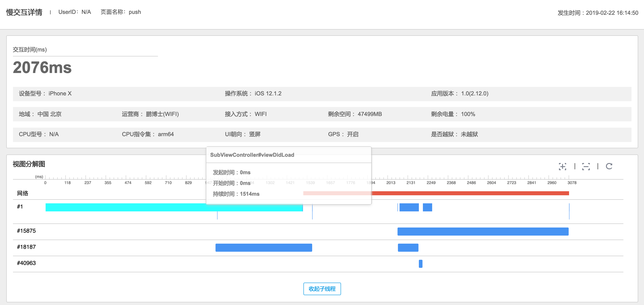The width and height of the screenshot is (644, 305).
Task: Click the zoom-out icon in chart toolbar
Action: coord(586,166)
